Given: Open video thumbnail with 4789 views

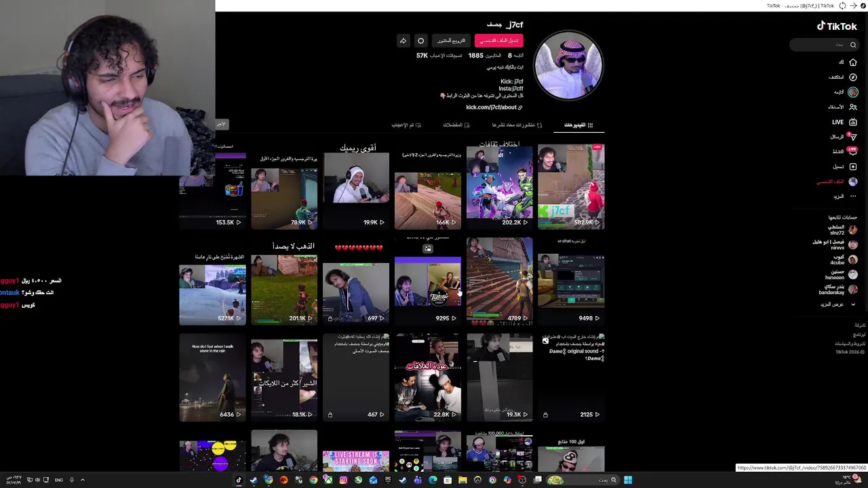Looking at the screenshot, I should 499,281.
